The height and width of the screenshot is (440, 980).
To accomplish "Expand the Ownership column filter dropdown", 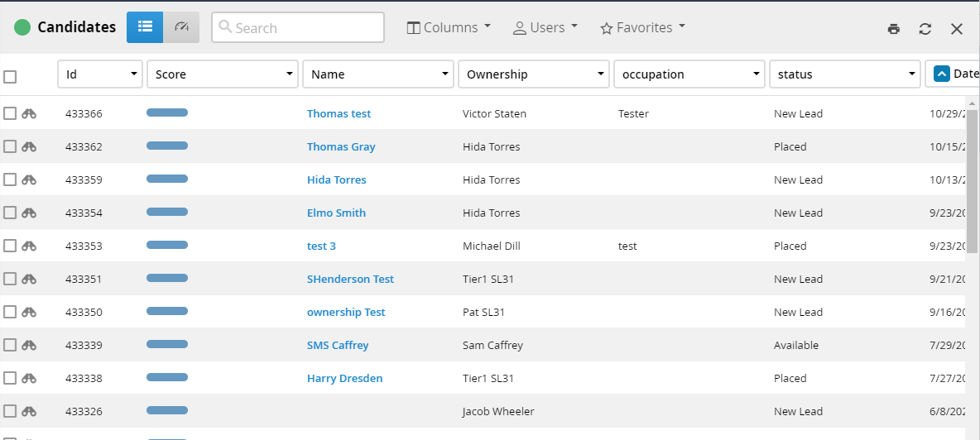I will tap(601, 74).
